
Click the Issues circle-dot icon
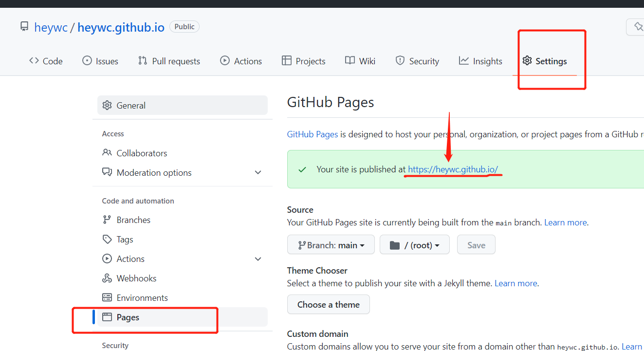pyautogui.click(x=87, y=60)
